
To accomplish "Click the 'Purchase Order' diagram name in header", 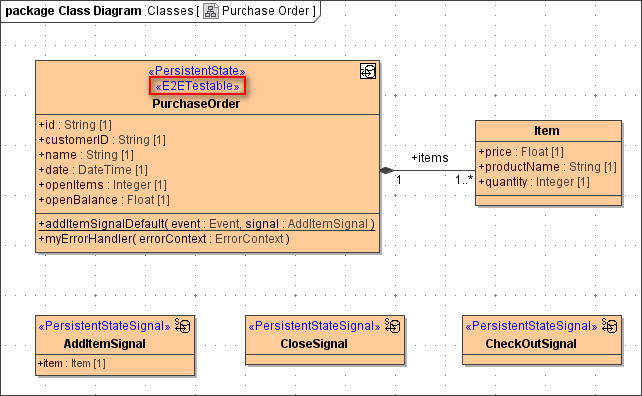I will pos(265,11).
